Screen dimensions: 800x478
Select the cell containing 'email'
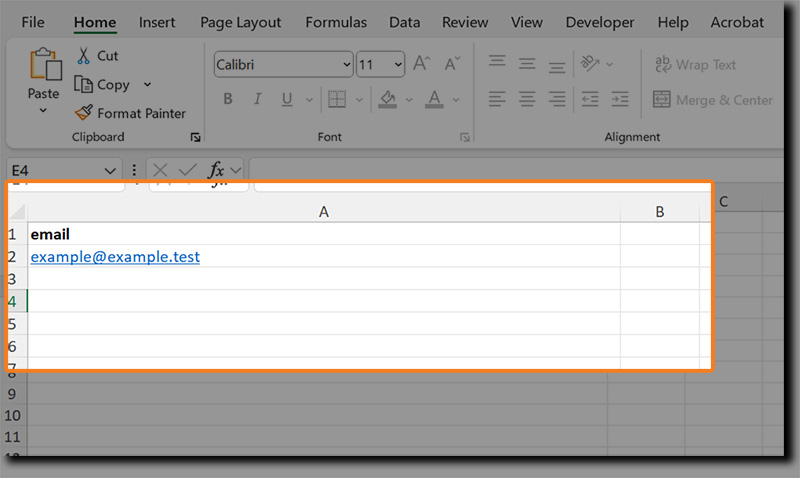click(323, 234)
